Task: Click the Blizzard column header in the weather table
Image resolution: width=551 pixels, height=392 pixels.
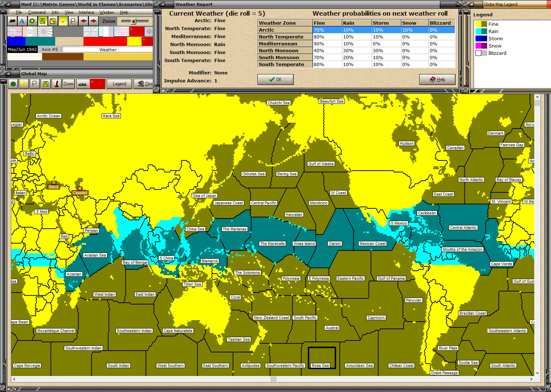Action: (442, 23)
